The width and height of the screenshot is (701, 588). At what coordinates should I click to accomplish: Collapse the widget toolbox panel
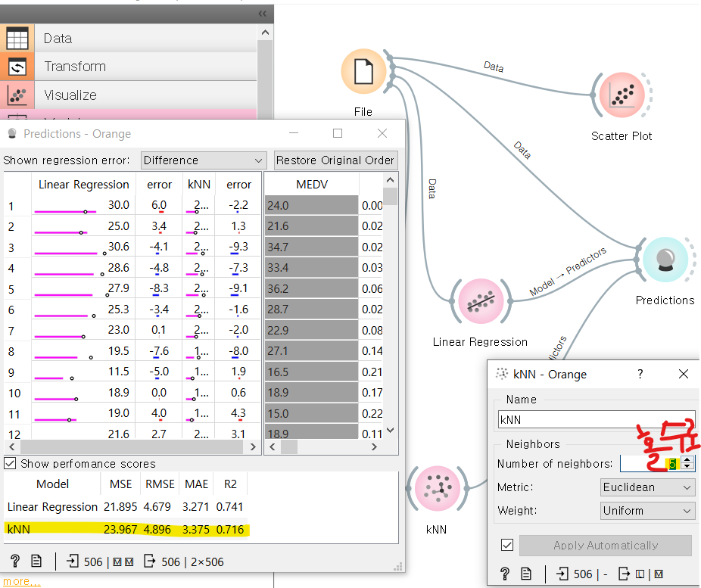(263, 14)
